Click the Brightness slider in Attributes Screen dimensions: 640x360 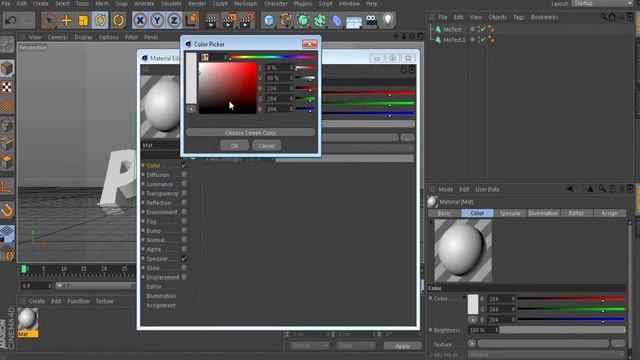pos(562,330)
